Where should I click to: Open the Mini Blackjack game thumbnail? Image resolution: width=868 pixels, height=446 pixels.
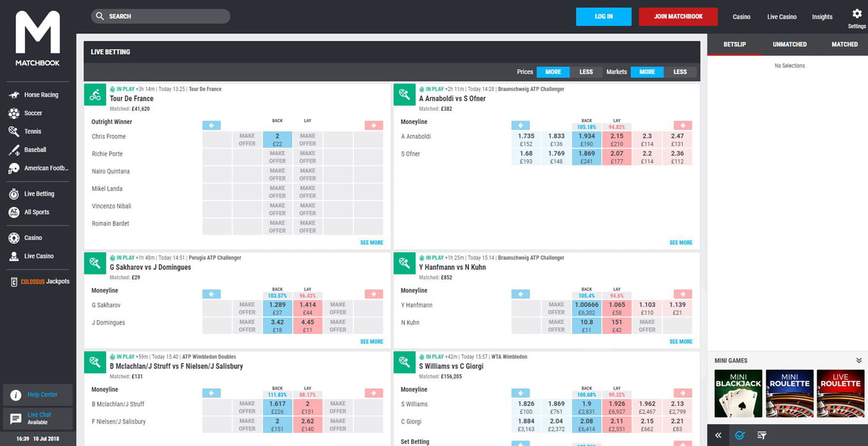click(738, 393)
